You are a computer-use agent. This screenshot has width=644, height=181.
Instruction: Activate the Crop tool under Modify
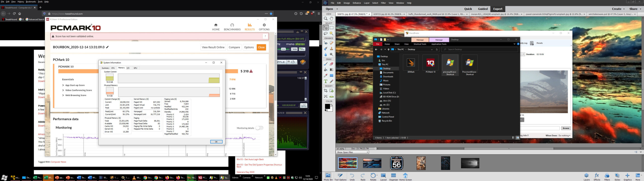click(326, 91)
